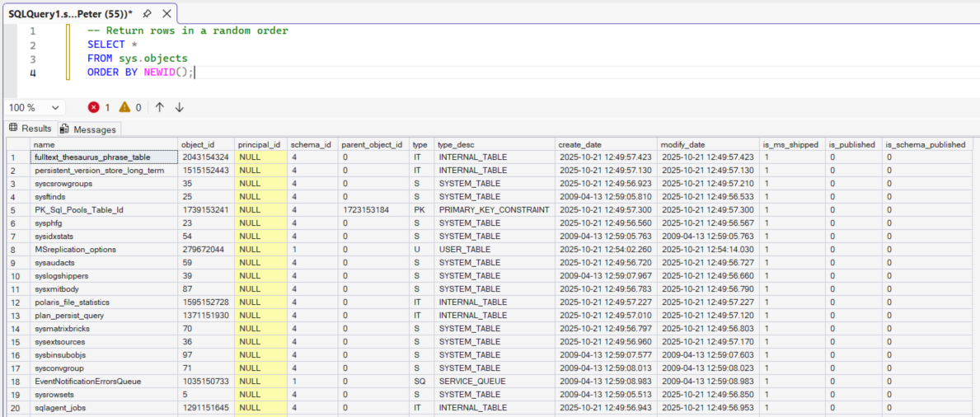
Task: Click the type_desc column header
Action: click(x=455, y=144)
